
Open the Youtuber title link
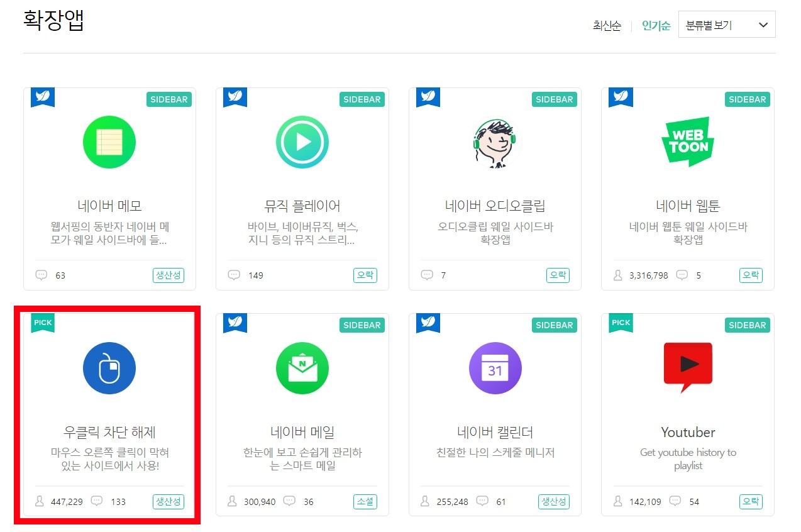(x=688, y=433)
